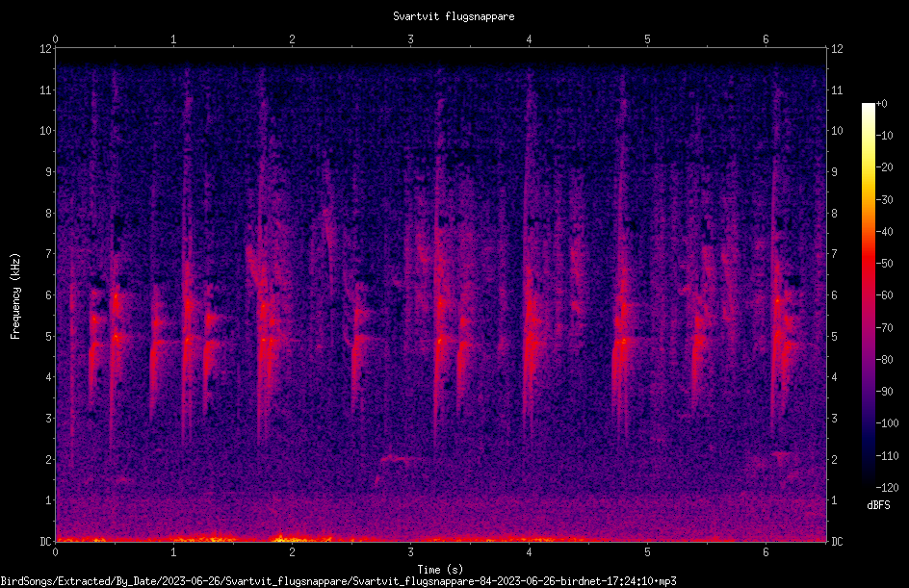
Task: Click the 'DC' label on the left frequency axis
Action: click(x=46, y=542)
